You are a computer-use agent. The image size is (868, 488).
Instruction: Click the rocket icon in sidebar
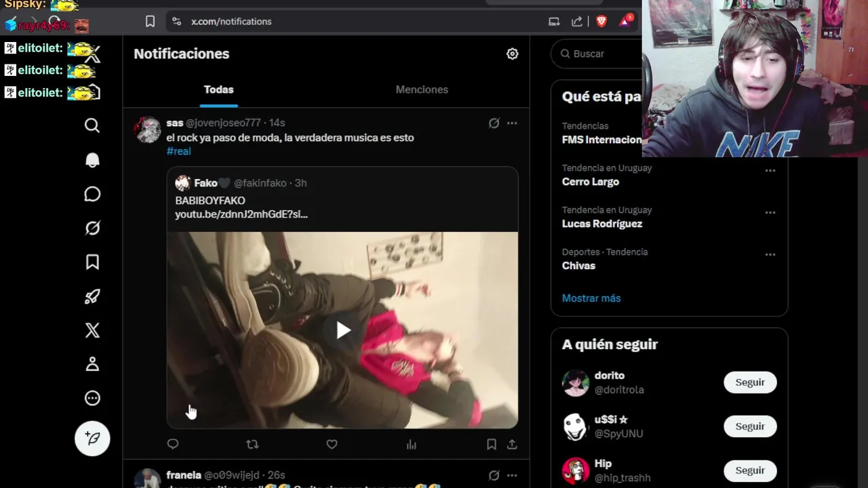[x=92, y=296]
